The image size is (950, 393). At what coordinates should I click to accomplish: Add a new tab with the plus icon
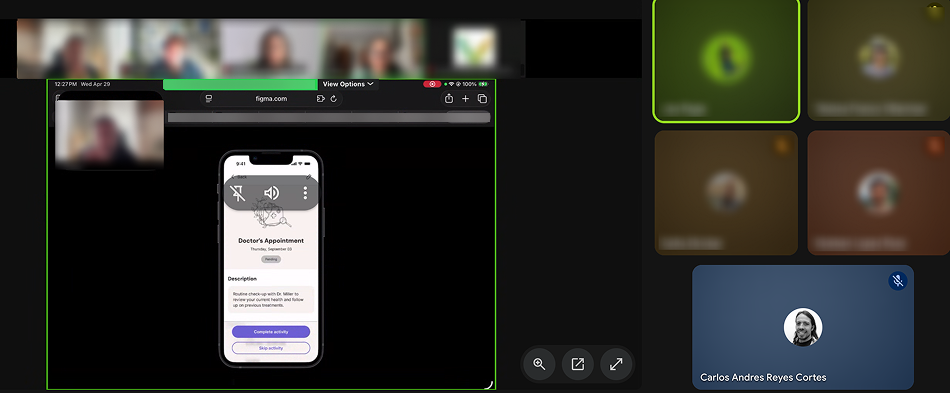coord(465,99)
